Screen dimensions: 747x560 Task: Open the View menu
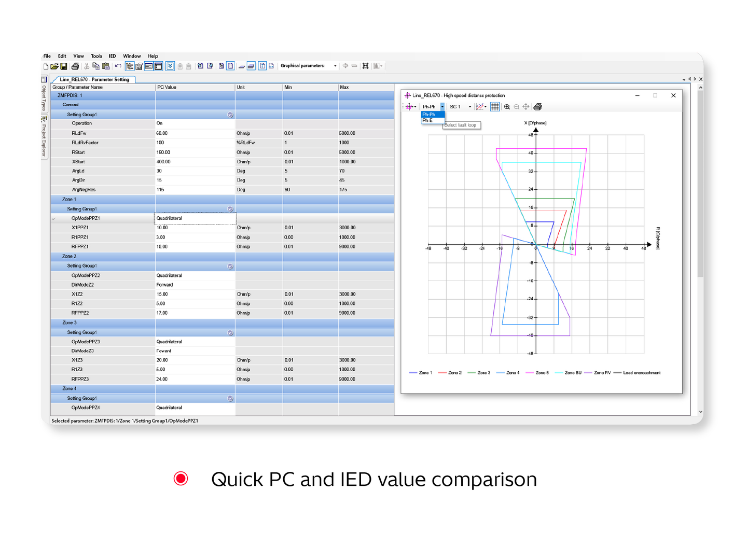point(78,56)
